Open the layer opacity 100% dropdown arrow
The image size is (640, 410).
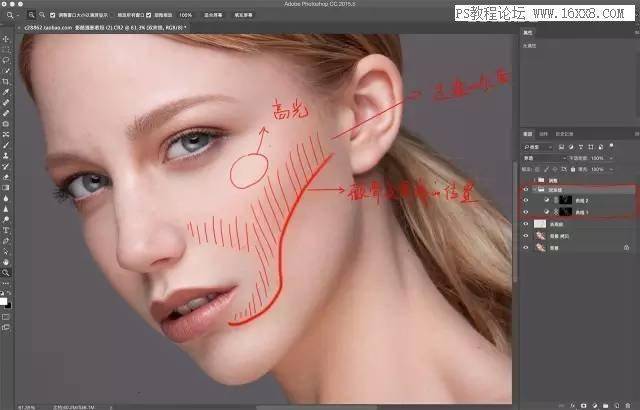(611, 158)
